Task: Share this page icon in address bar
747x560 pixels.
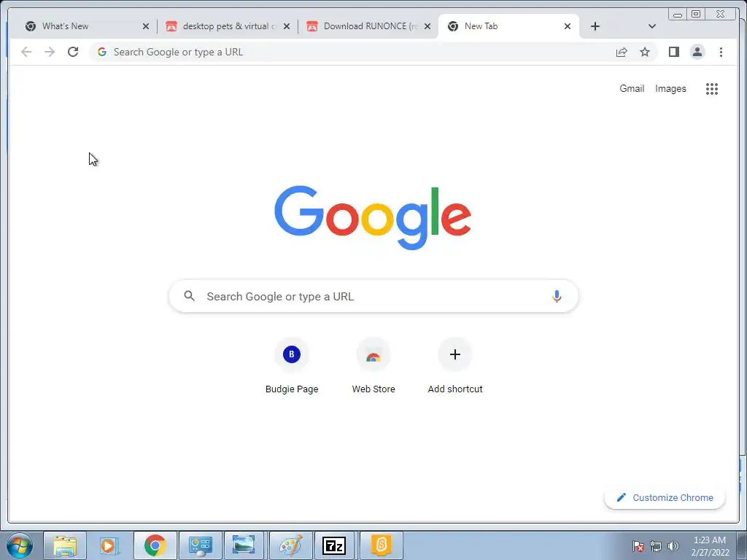Action: [x=622, y=52]
